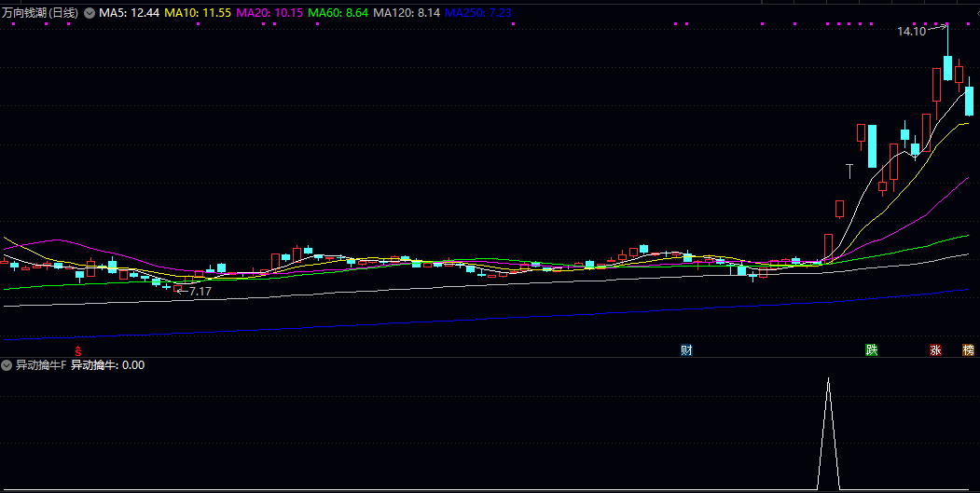Expand the chevron next to 异动擒牛F
Viewport: 980px width, 493px height.
point(7,365)
